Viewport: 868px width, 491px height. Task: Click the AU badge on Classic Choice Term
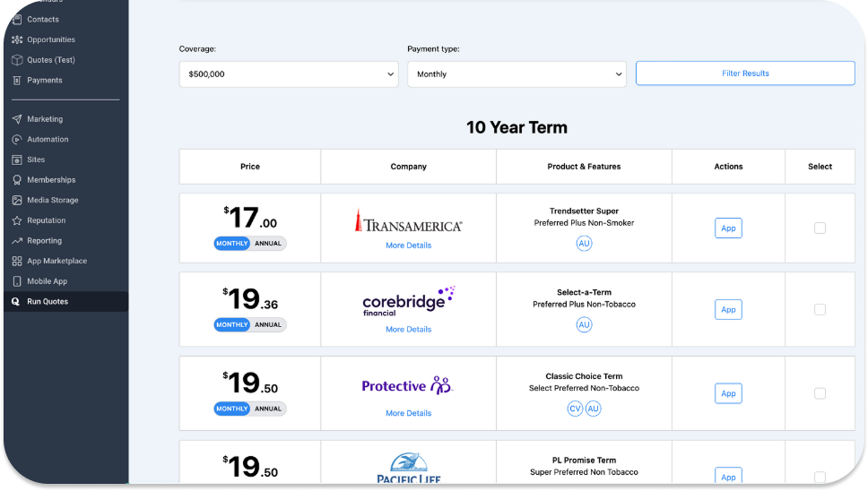593,409
